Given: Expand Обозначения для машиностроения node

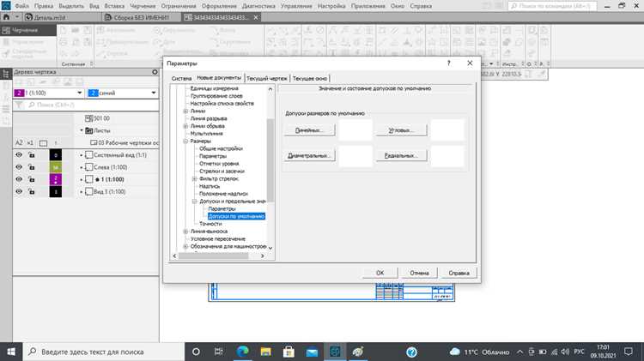Looking at the screenshot, I should pos(185,247).
